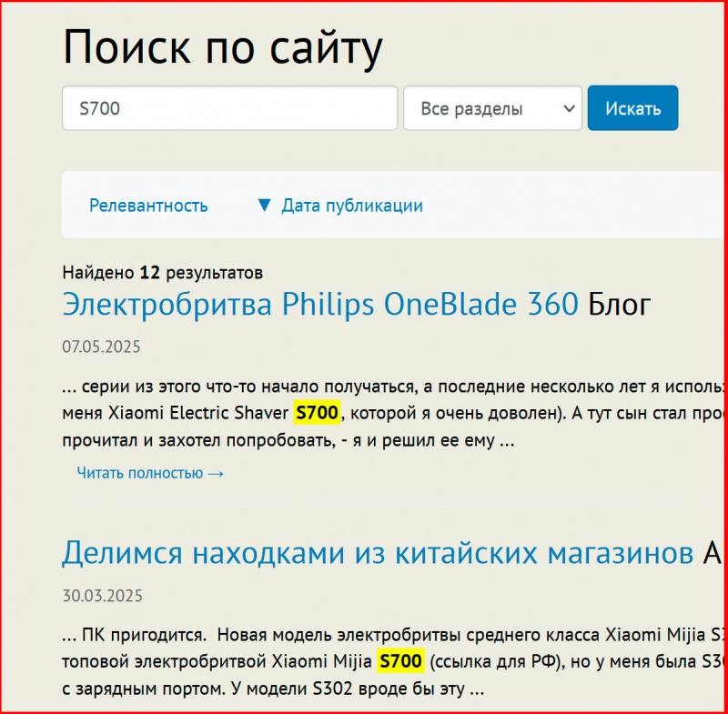Viewport: 728px width, 714px height.
Task: Sort results by "Дата публикации"
Action: (351, 206)
